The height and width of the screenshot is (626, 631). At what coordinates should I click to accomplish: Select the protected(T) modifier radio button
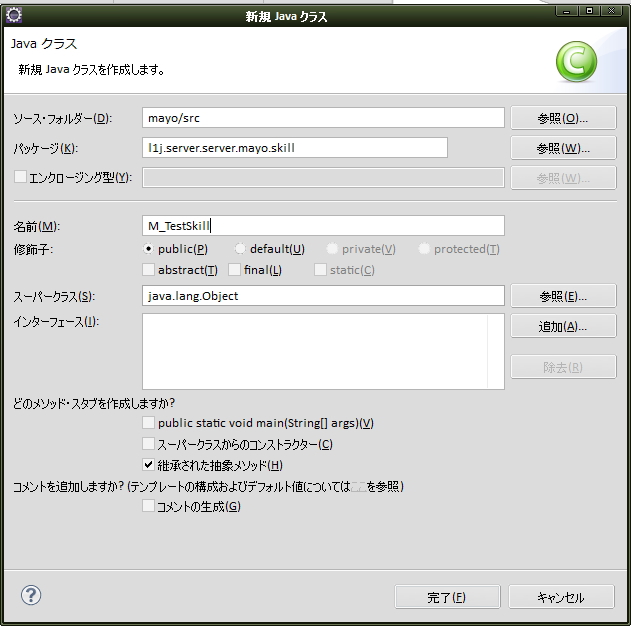point(424,249)
